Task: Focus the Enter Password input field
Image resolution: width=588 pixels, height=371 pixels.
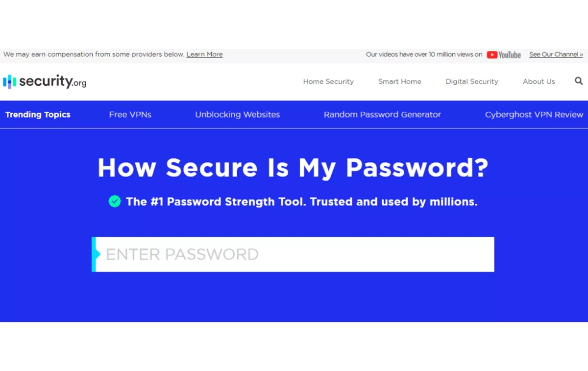Action: pos(294,254)
